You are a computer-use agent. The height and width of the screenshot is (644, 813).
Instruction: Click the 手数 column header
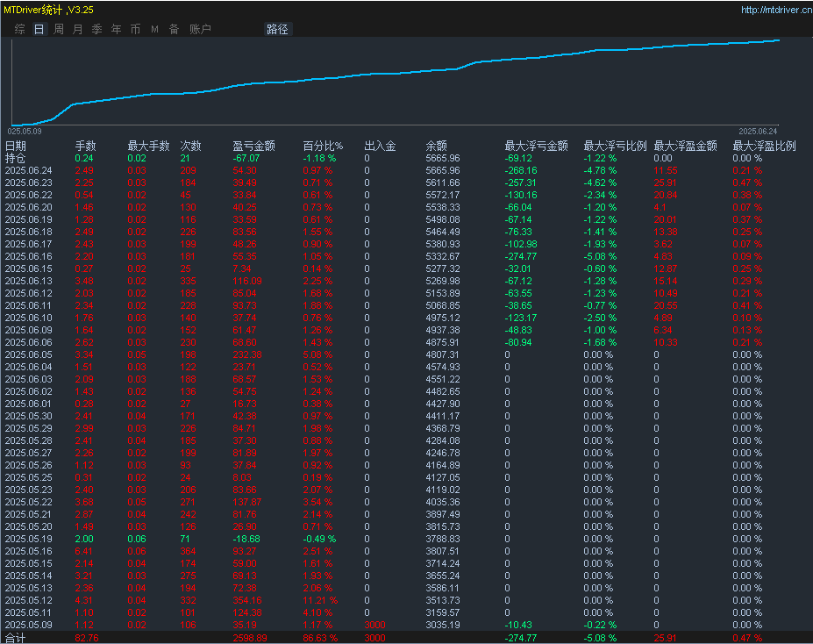pyautogui.click(x=86, y=146)
